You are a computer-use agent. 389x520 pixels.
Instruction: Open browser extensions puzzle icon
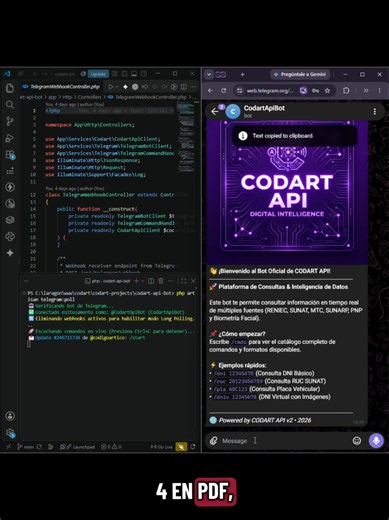click(346, 90)
